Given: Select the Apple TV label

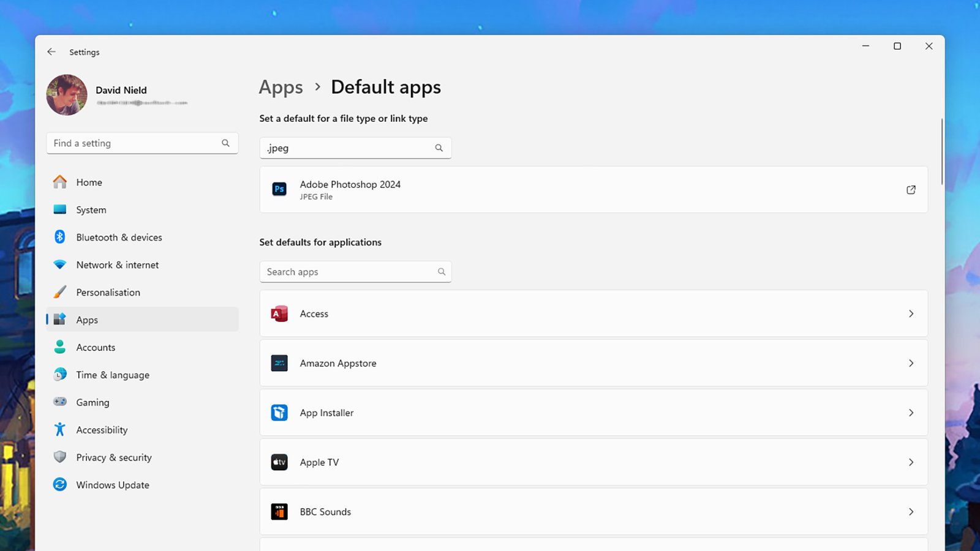Looking at the screenshot, I should 319,462.
